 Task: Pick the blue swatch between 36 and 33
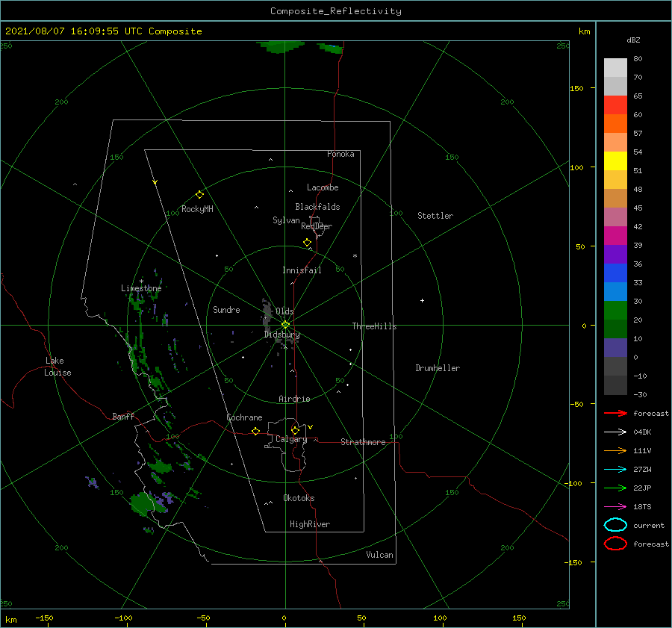tap(615, 273)
